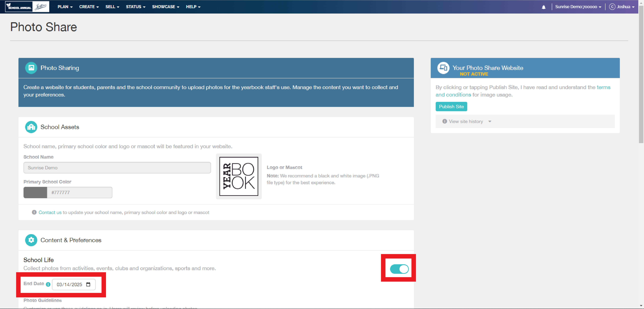Image resolution: width=644 pixels, height=309 pixels.
Task: Click the School Assets building icon
Action: pyautogui.click(x=31, y=127)
